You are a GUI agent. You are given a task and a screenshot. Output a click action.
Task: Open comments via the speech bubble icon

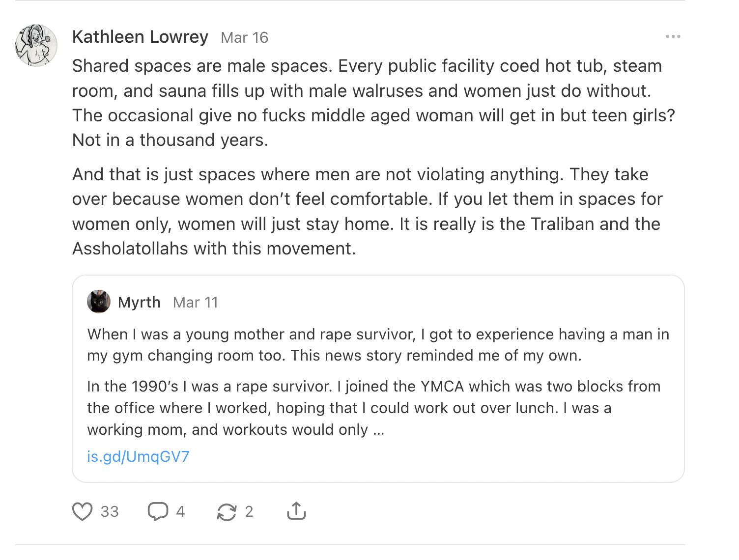(158, 511)
